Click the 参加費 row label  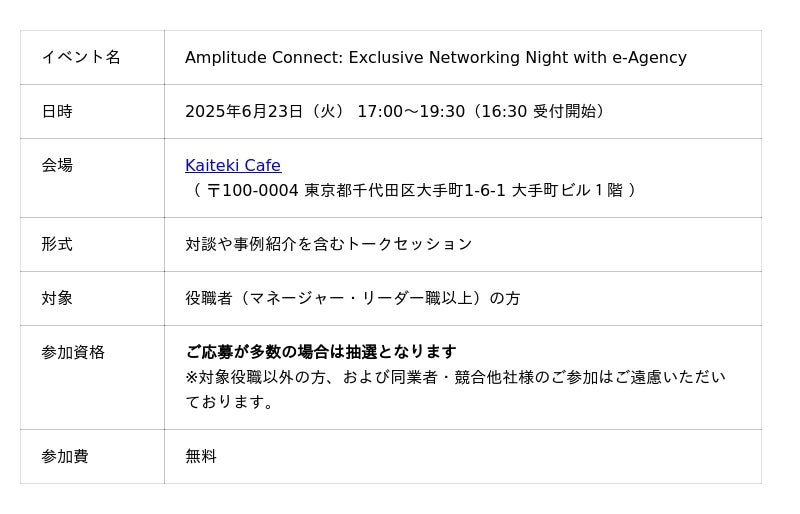pos(65,456)
